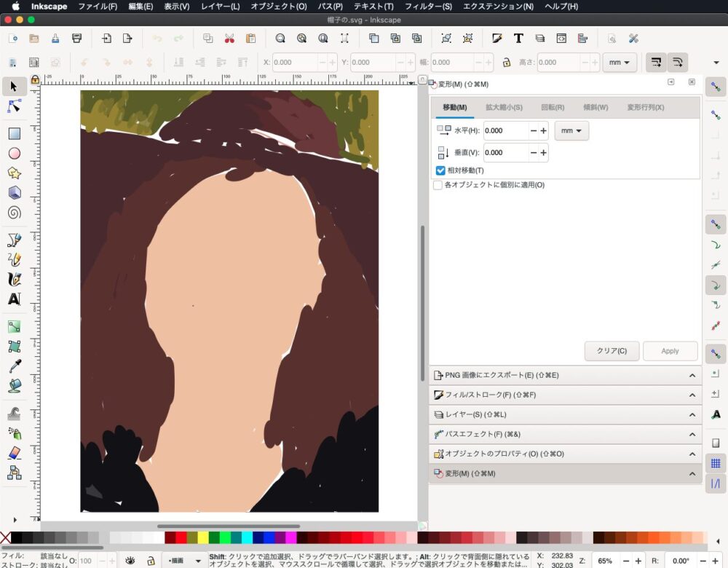Select the Eraser tool
728x568 pixels.
pyautogui.click(x=14, y=453)
